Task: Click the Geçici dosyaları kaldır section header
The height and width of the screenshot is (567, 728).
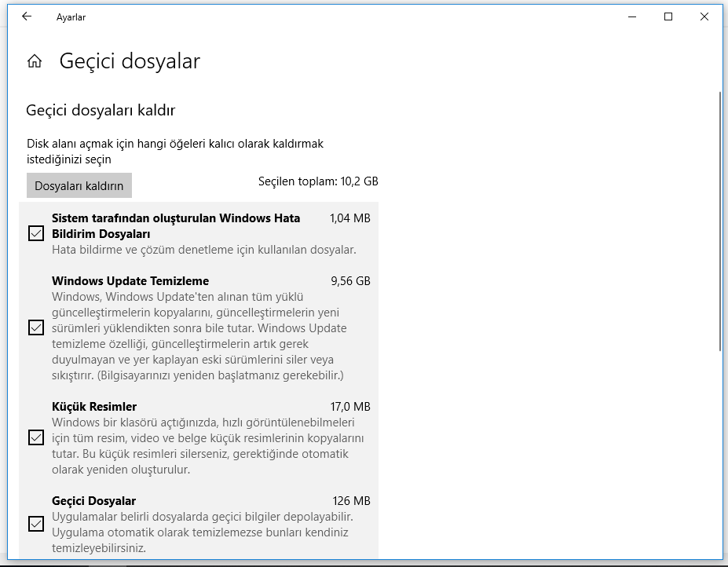Action: [101, 110]
